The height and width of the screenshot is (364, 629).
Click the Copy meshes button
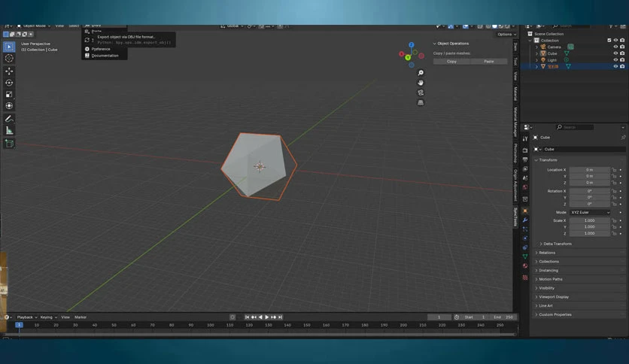click(x=451, y=62)
